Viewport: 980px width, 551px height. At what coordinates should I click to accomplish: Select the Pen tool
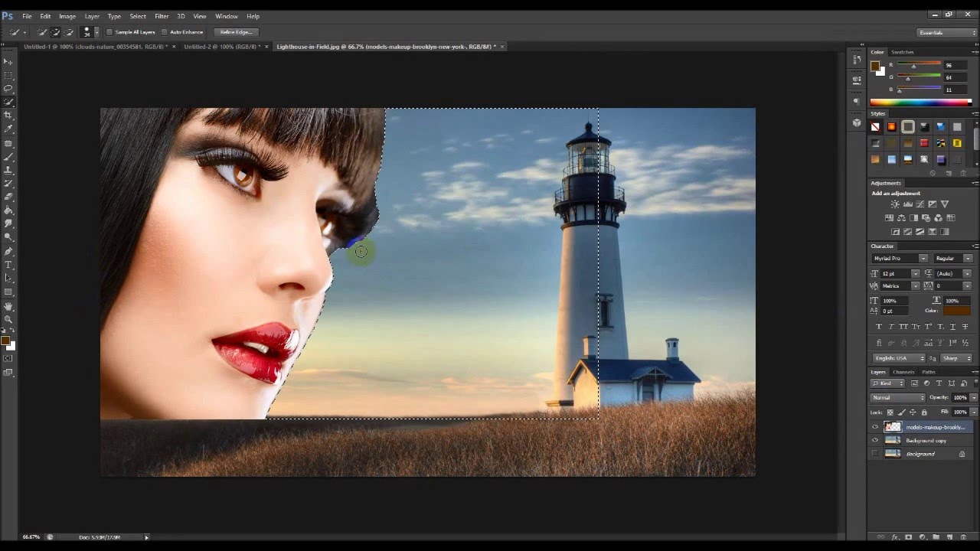(8, 251)
